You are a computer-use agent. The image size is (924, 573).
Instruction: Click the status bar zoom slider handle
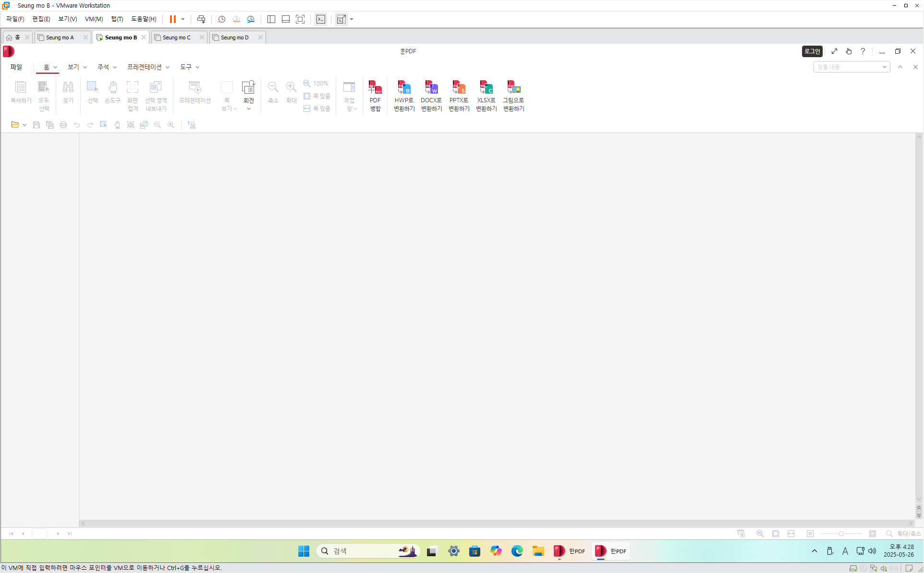[x=841, y=534]
